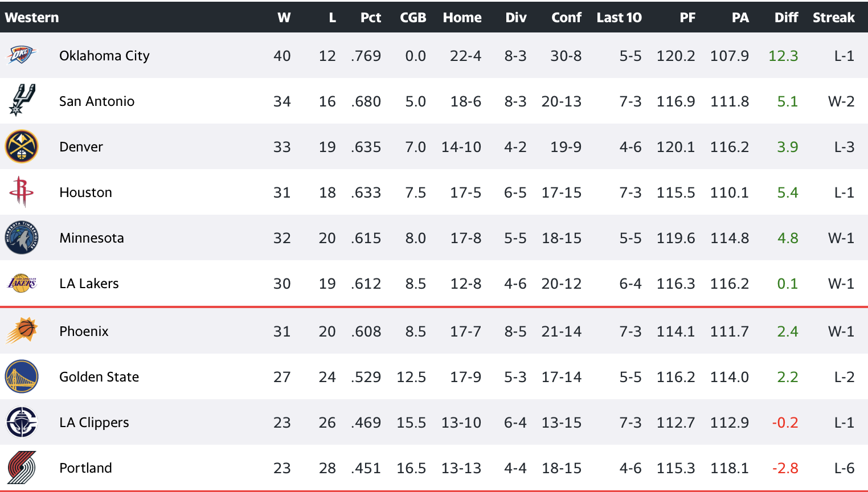The image size is (868, 492).
Task: Click the Portland team name
Action: point(85,468)
